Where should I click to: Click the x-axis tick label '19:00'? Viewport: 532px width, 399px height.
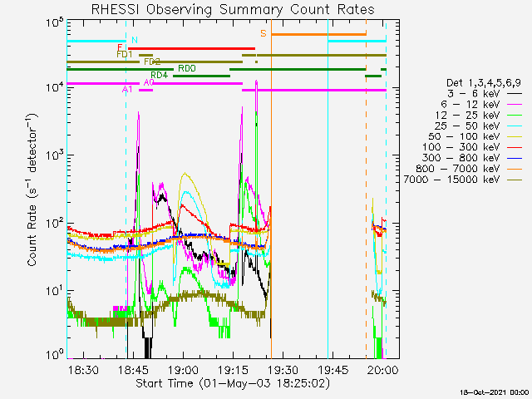click(x=184, y=370)
